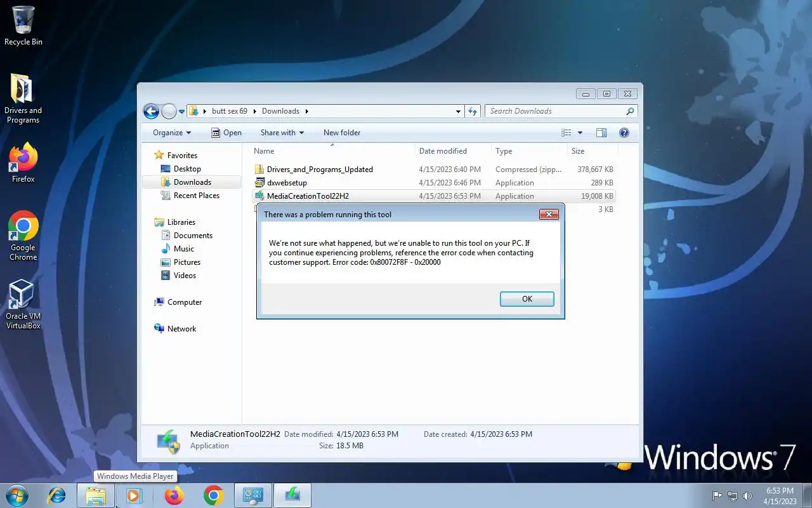The width and height of the screenshot is (812, 508).
Task: Click in the Search Downloads field
Action: coord(555,111)
